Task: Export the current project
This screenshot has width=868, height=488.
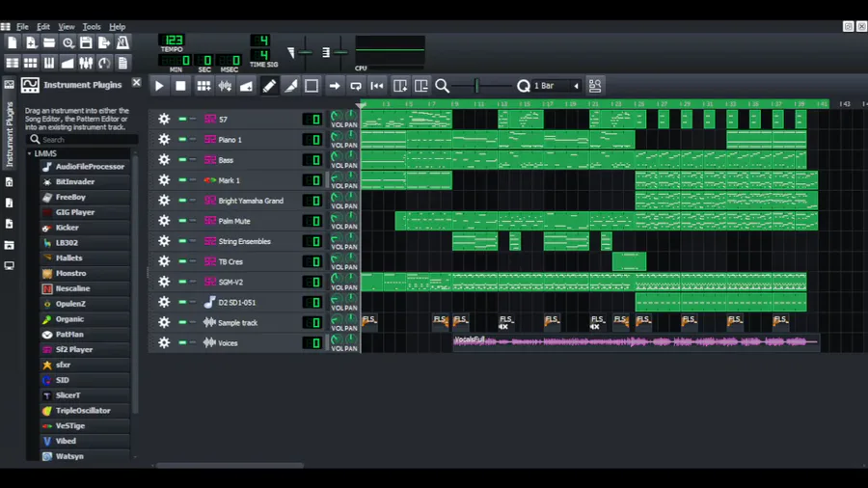Action: (104, 42)
